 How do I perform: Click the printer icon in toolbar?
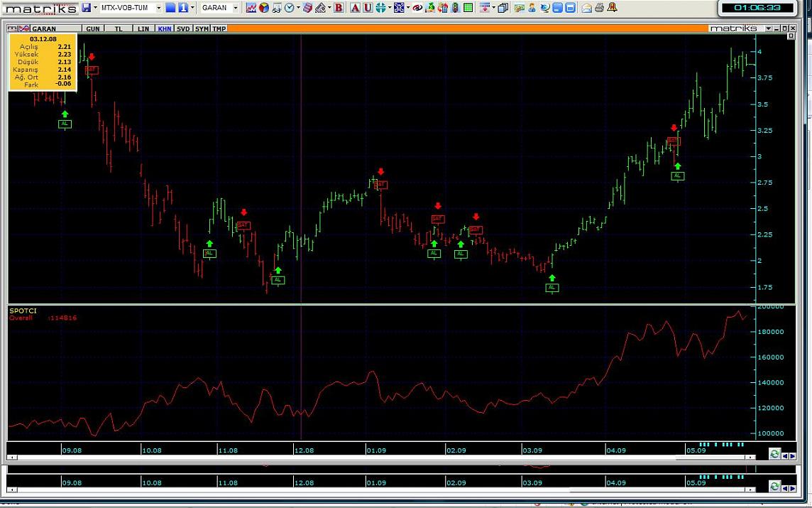pos(599,8)
